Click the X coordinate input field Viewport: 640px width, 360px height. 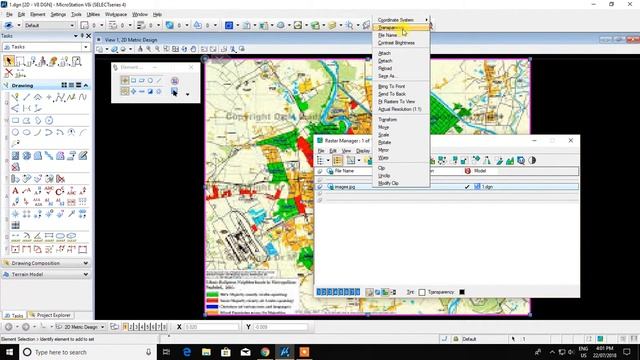click(x=211, y=327)
